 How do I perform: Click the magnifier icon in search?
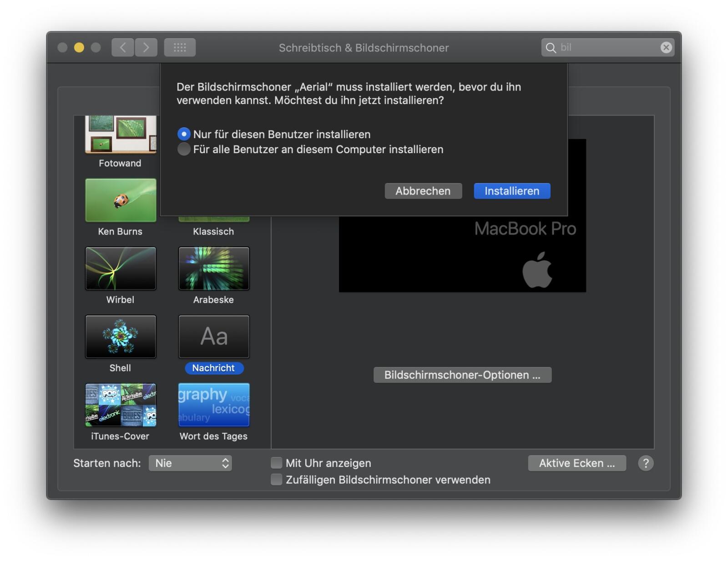(x=551, y=48)
